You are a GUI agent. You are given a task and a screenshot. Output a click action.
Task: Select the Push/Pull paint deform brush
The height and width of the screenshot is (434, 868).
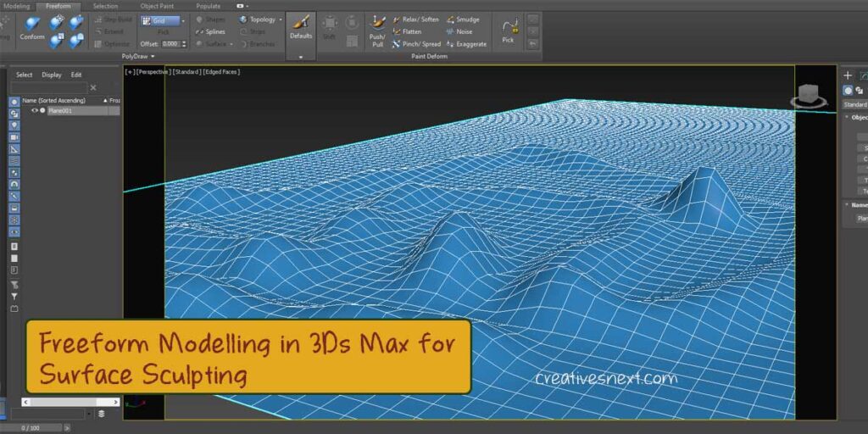(377, 28)
